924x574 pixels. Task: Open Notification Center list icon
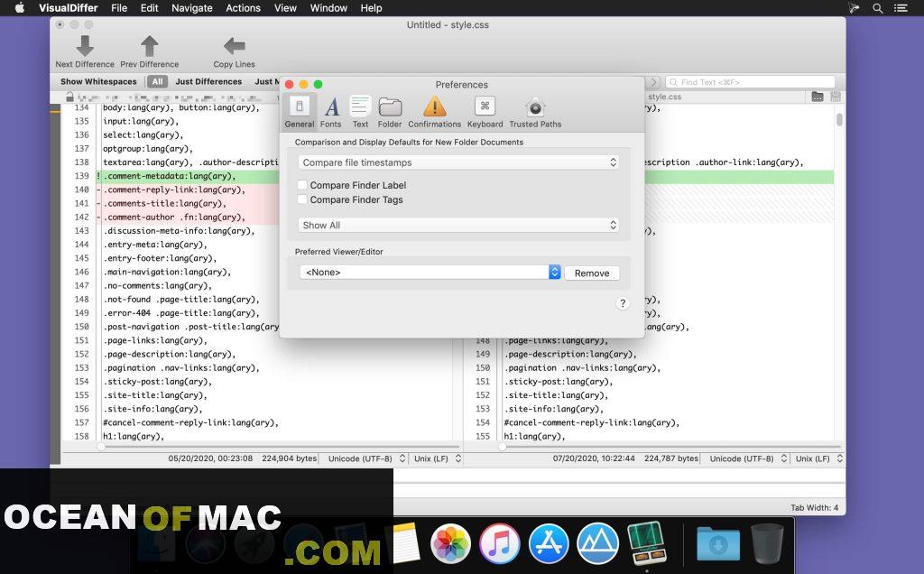[901, 8]
